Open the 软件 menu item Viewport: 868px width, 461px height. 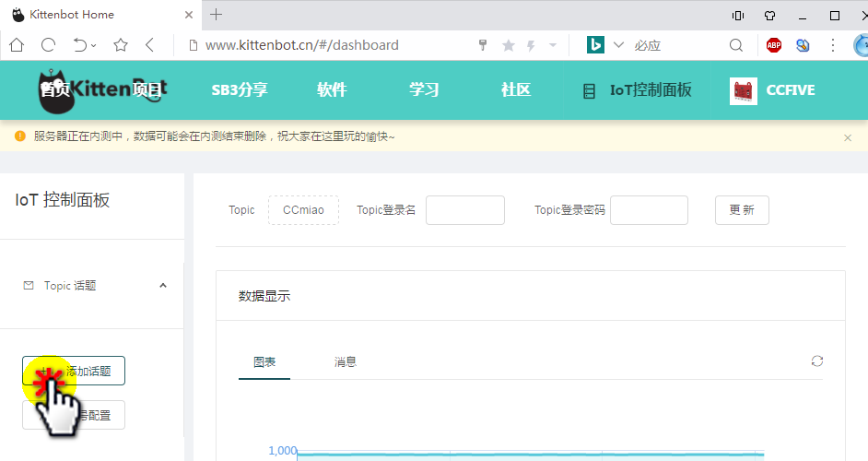point(332,89)
